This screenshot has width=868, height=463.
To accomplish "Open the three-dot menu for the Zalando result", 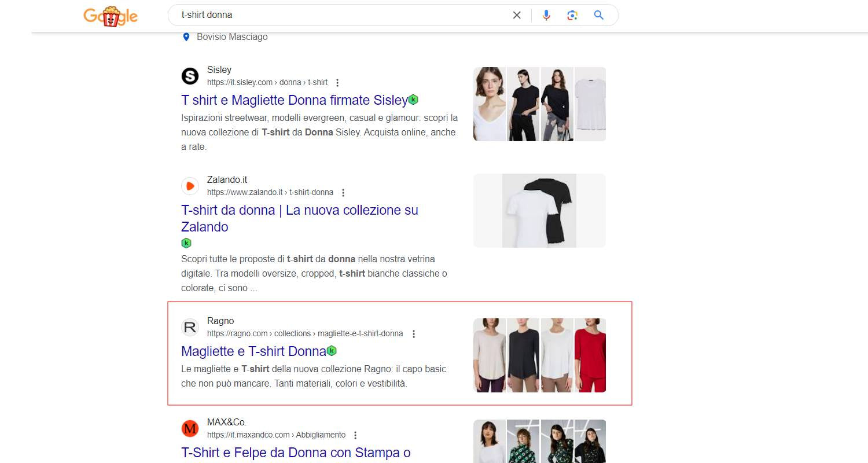I will [343, 193].
